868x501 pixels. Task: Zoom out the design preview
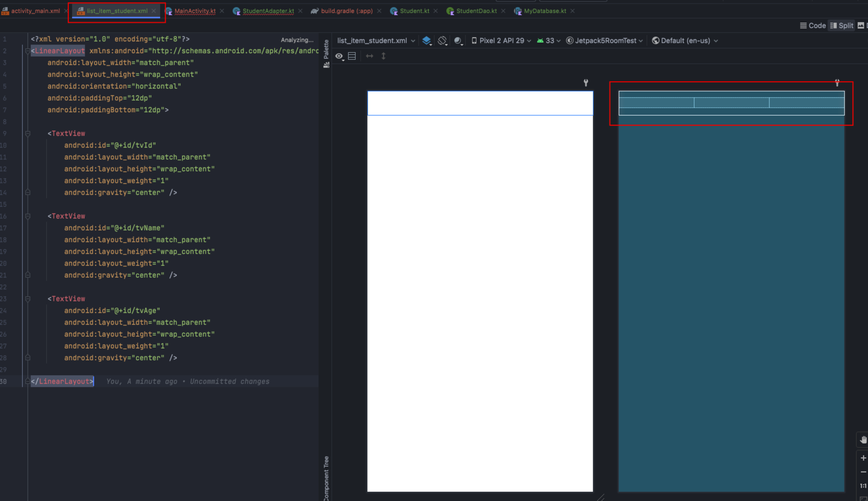pyautogui.click(x=863, y=472)
